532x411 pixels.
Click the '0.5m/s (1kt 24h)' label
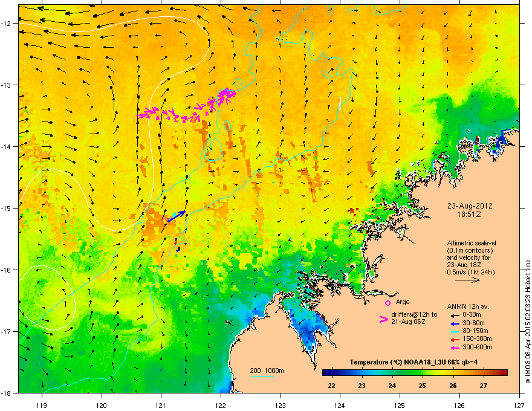470,272
